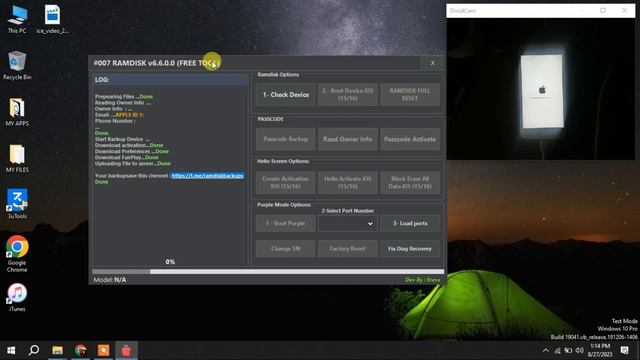Click 2- Boot Device iOS (15/16)

pos(348,95)
